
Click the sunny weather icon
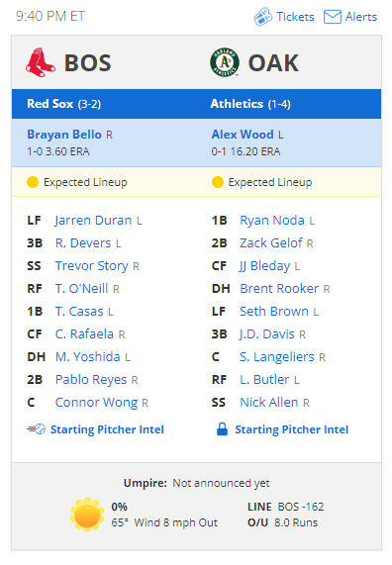click(x=87, y=515)
